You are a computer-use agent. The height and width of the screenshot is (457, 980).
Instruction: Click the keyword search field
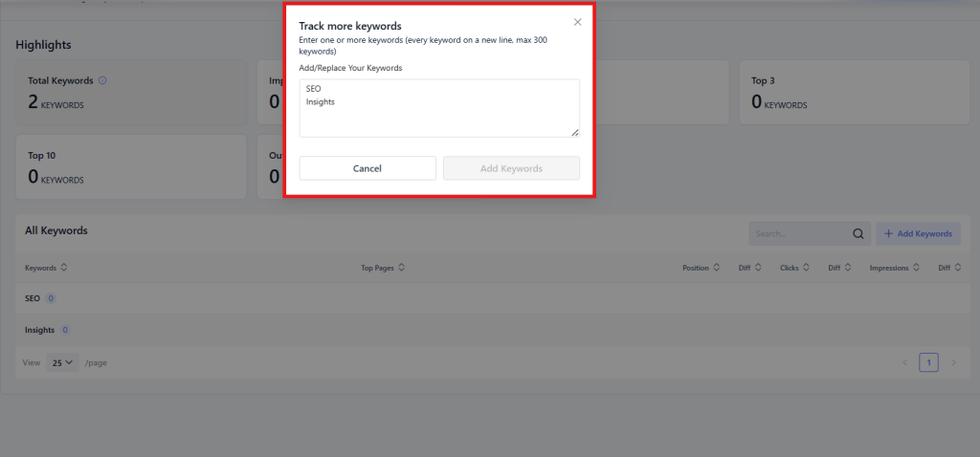(799, 233)
